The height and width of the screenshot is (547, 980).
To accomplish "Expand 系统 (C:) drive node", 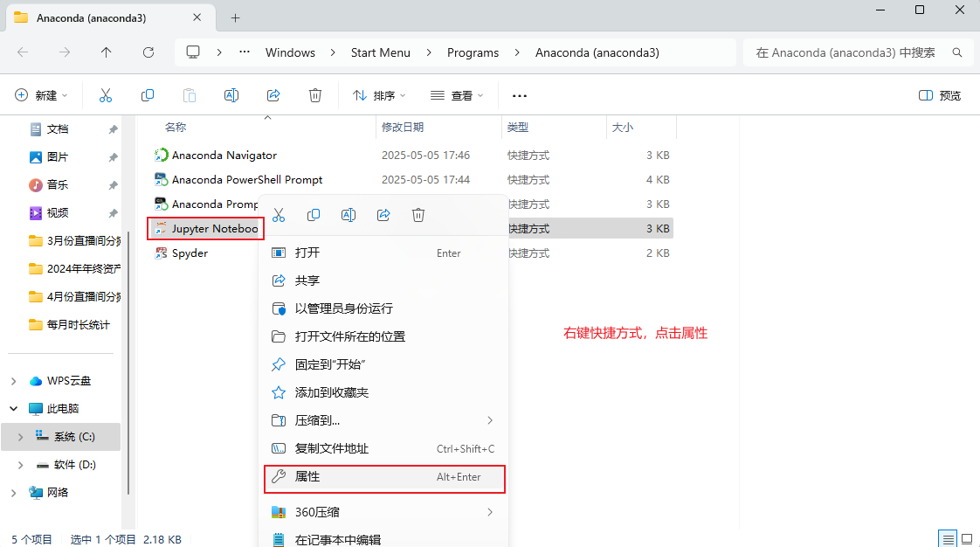I will click(21, 437).
